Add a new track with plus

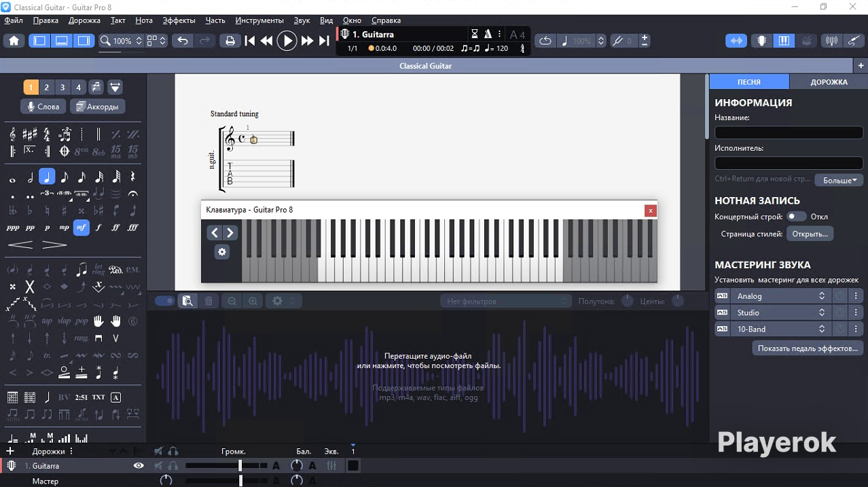pos(10,451)
